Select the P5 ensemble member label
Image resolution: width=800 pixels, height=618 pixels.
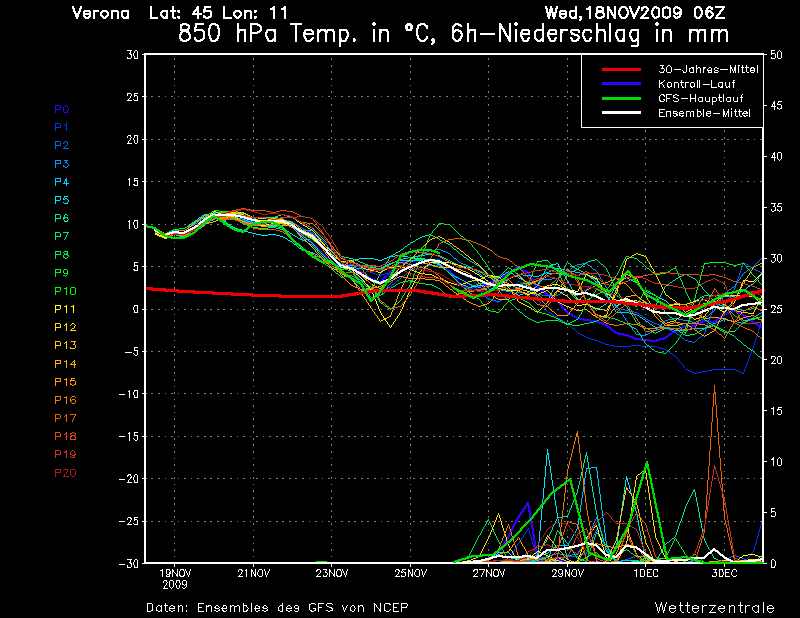click(61, 200)
